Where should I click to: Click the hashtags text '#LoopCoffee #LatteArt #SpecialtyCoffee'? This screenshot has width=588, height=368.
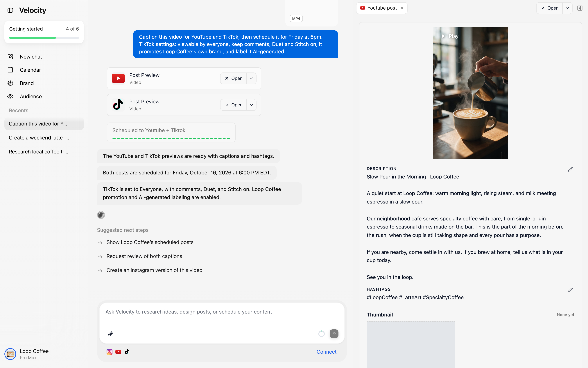[415, 297]
